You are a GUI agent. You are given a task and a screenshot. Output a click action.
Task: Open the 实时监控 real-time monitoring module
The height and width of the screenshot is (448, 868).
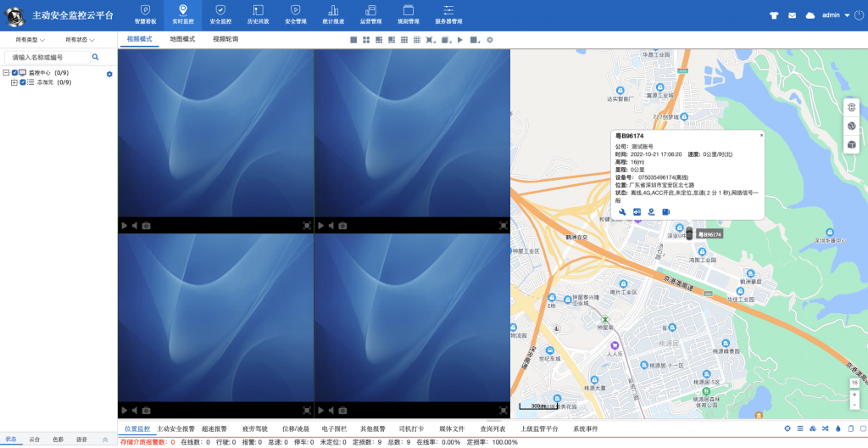183,15
